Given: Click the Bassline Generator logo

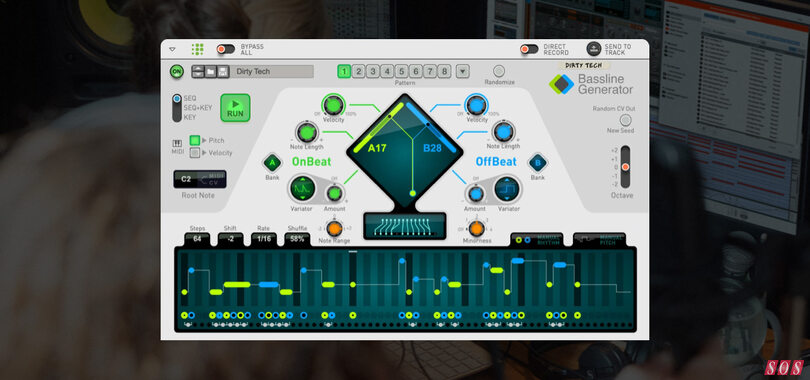Looking at the screenshot, I should coord(591,84).
